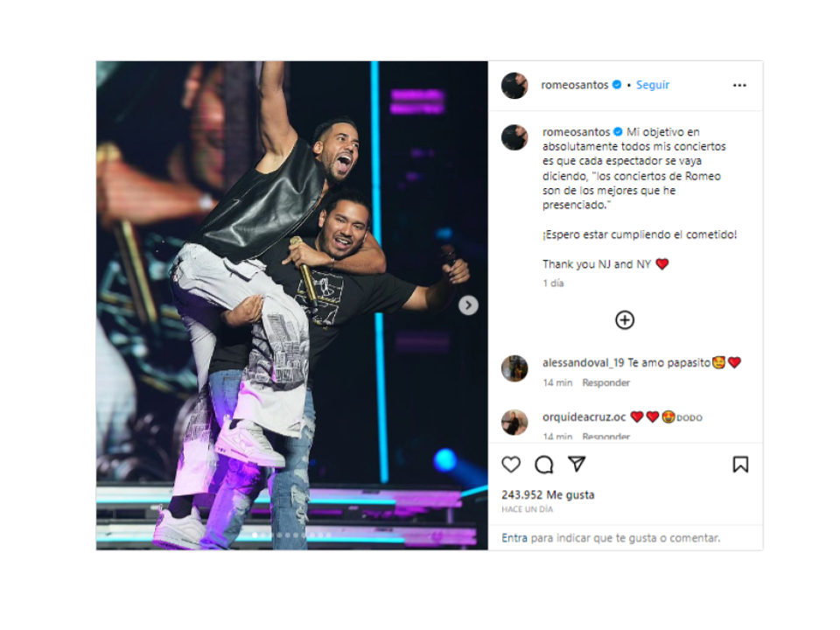Click orquideacruz.oc's avatar picture
840x630 pixels.
[514, 422]
